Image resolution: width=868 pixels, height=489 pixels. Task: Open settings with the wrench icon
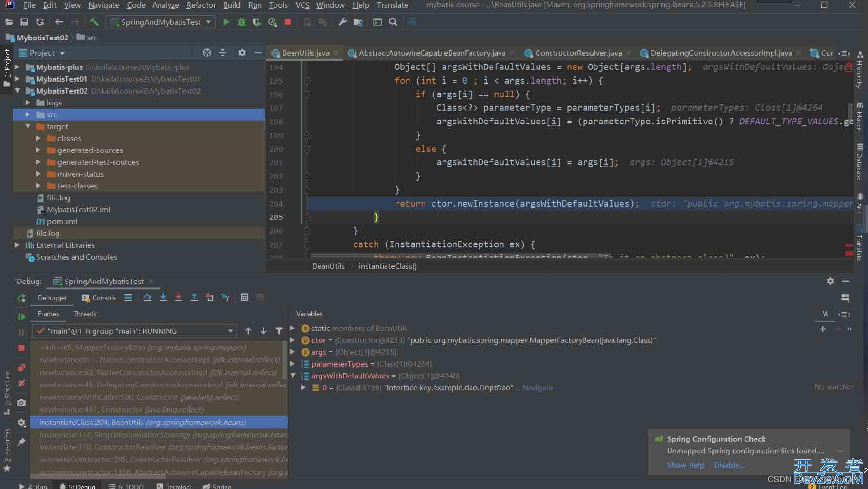[342, 22]
